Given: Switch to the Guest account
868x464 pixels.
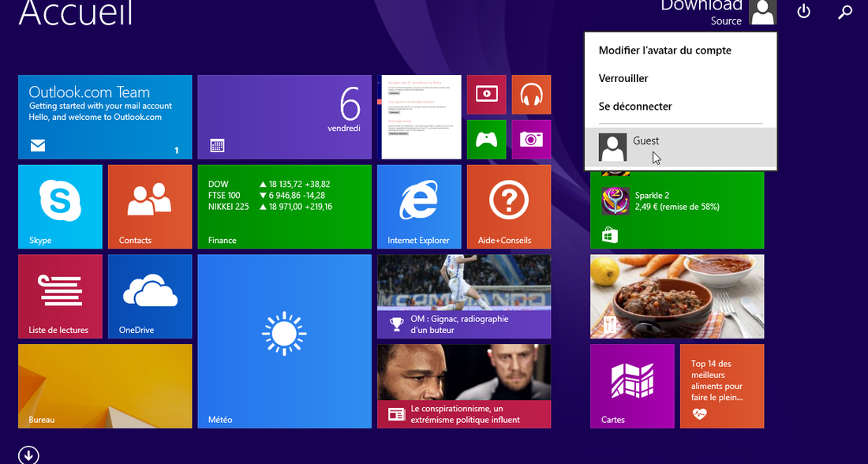Looking at the screenshot, I should coord(681,148).
